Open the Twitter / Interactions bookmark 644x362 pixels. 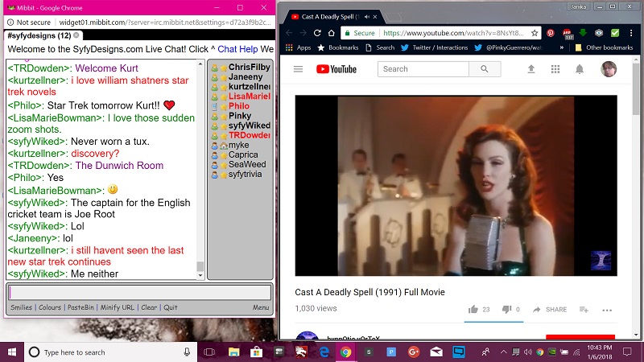tap(435, 47)
